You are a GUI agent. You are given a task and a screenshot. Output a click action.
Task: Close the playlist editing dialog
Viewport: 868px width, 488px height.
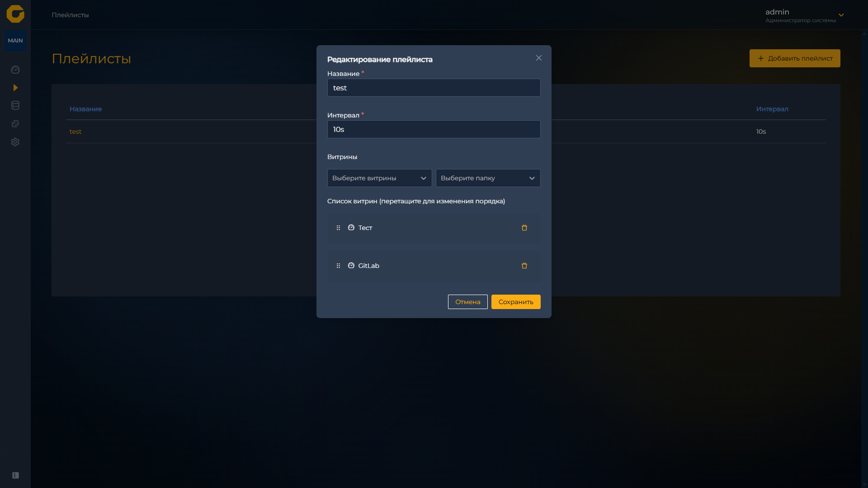pyautogui.click(x=539, y=58)
